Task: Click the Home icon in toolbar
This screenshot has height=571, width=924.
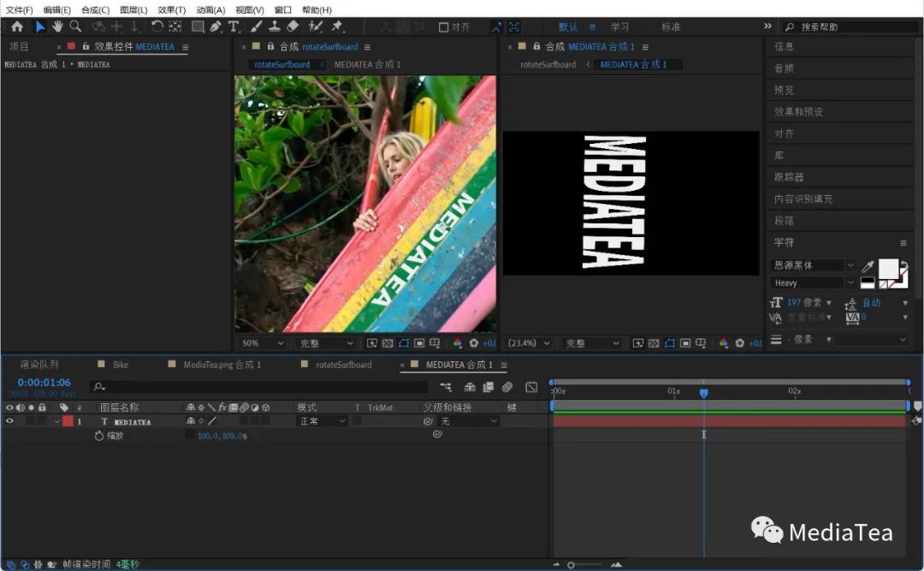Action: tap(17, 27)
